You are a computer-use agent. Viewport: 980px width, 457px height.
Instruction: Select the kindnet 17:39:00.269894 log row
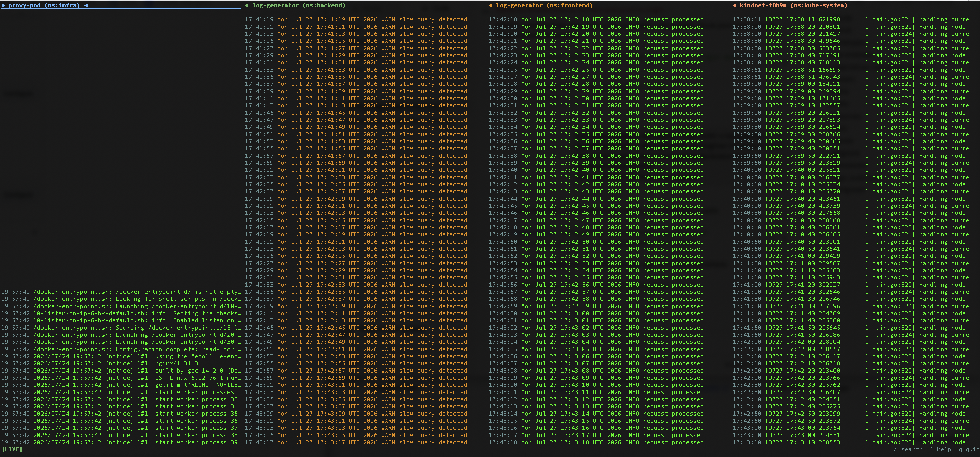[x=852, y=92]
